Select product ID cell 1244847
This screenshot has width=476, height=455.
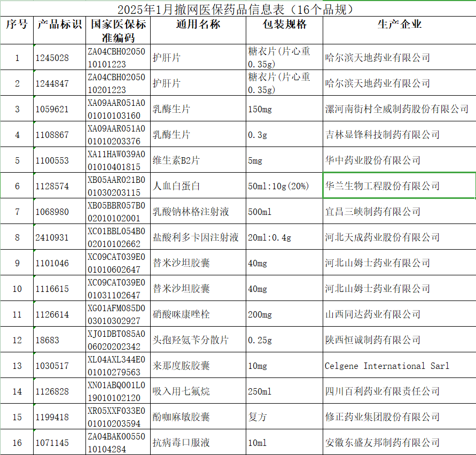pyautogui.click(x=60, y=83)
